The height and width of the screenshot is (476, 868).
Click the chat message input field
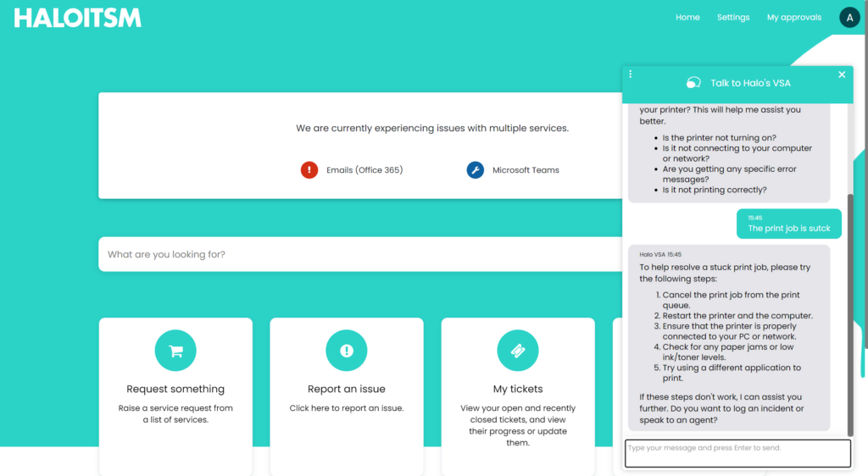(x=737, y=453)
